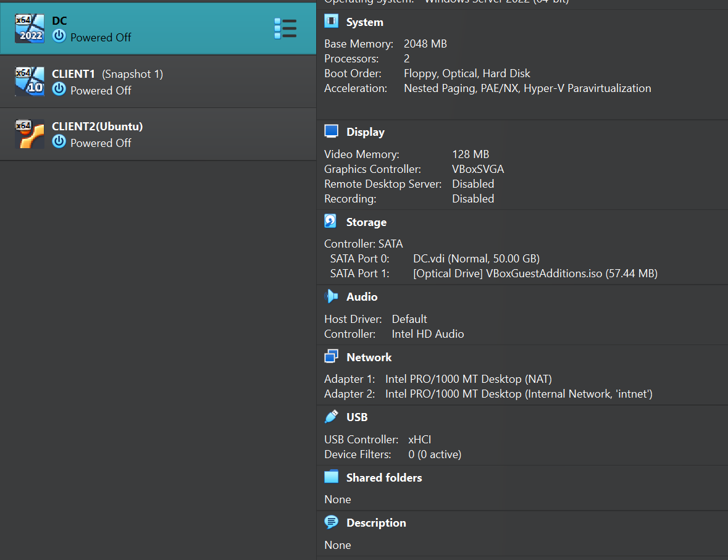
Task: Click the Network section icon
Action: pos(331,356)
